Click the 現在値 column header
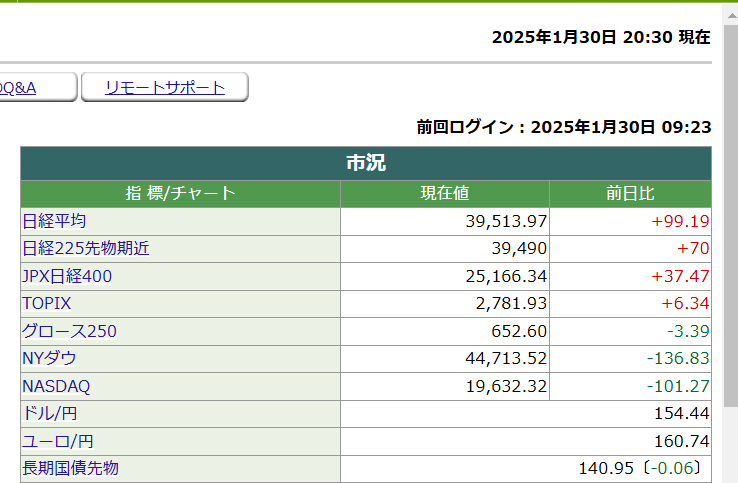The width and height of the screenshot is (738, 483). (x=445, y=194)
